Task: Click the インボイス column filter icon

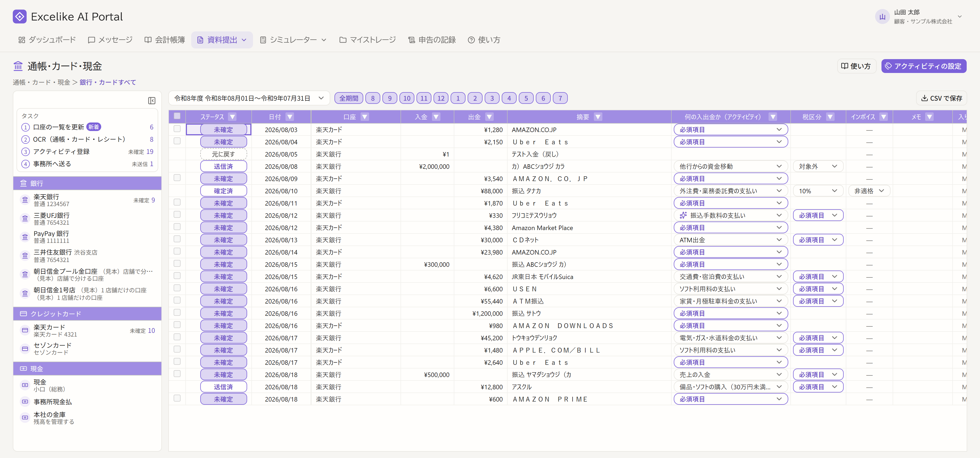Action: pyautogui.click(x=884, y=117)
